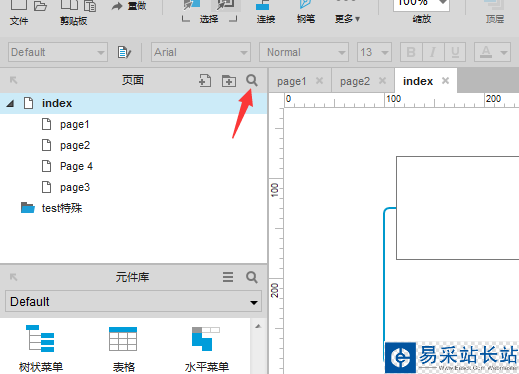Select the index page in tree
519x374 pixels.
pos(133,103)
